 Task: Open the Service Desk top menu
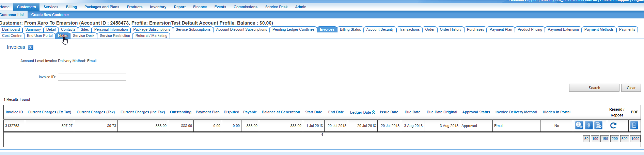tap(276, 7)
